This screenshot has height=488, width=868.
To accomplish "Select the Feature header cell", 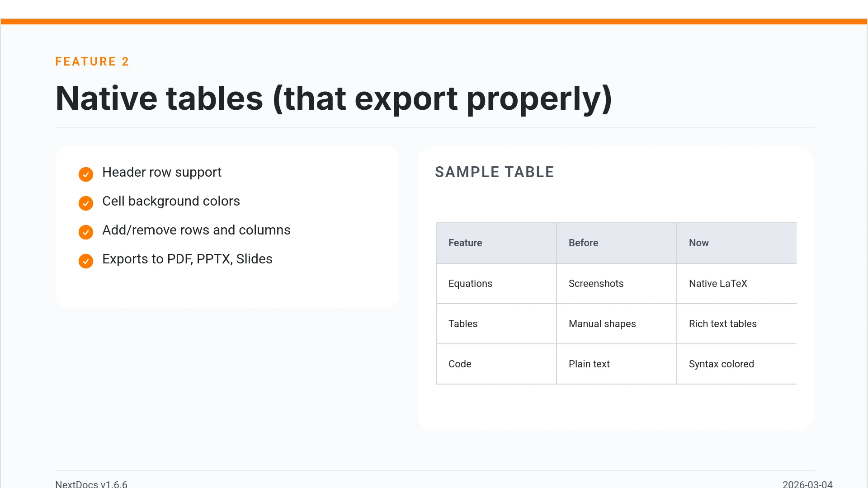I will point(496,243).
